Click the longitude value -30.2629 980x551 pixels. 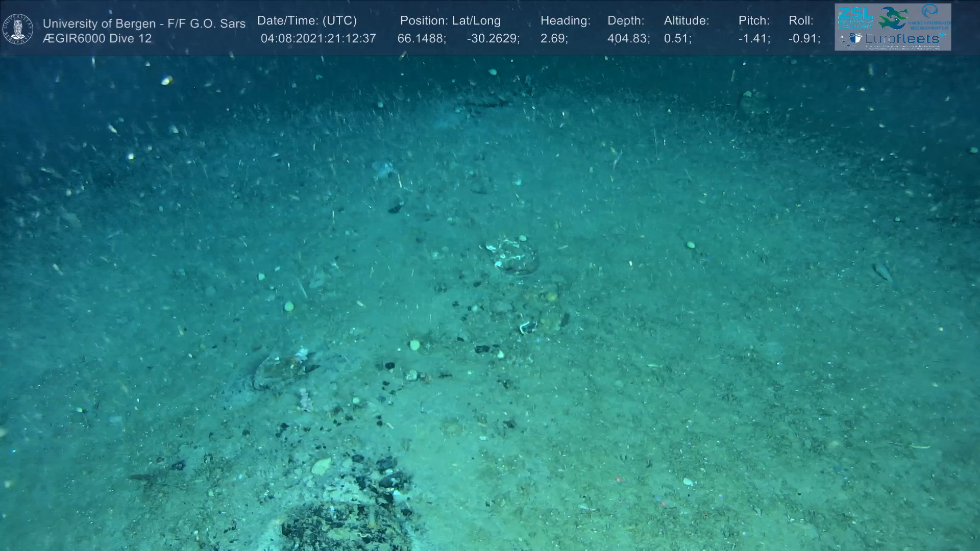[493, 39]
